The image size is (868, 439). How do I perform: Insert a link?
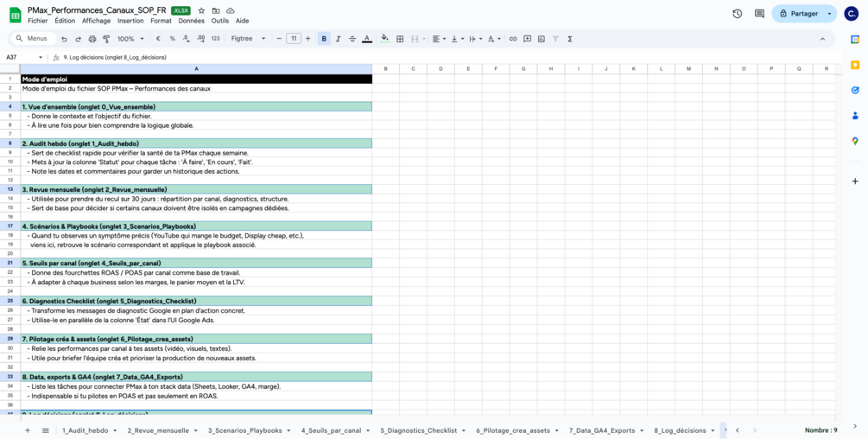(513, 39)
